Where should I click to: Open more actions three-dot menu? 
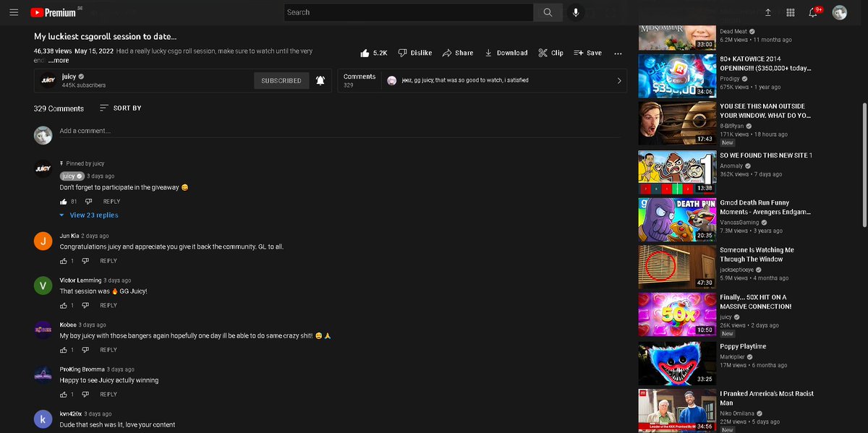tap(618, 53)
